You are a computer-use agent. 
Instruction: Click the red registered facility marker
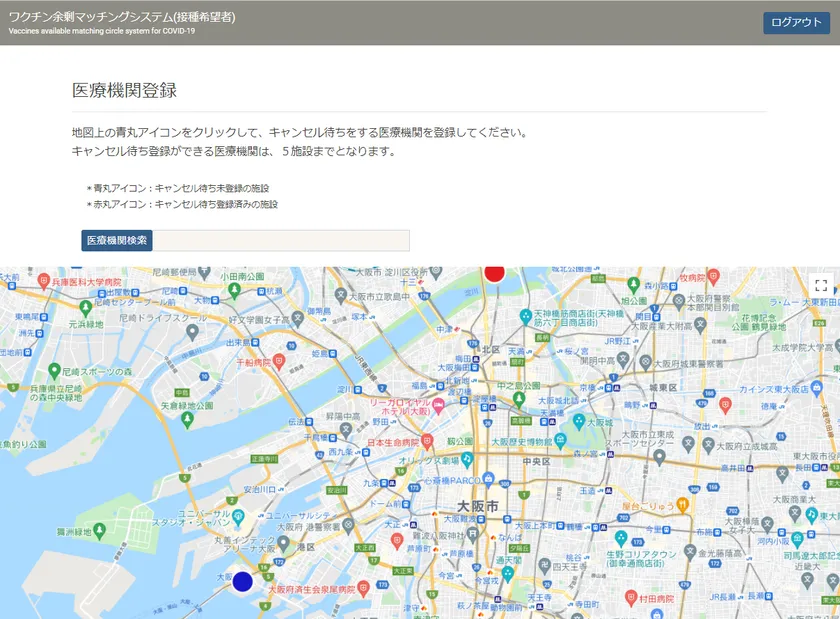pos(494,272)
